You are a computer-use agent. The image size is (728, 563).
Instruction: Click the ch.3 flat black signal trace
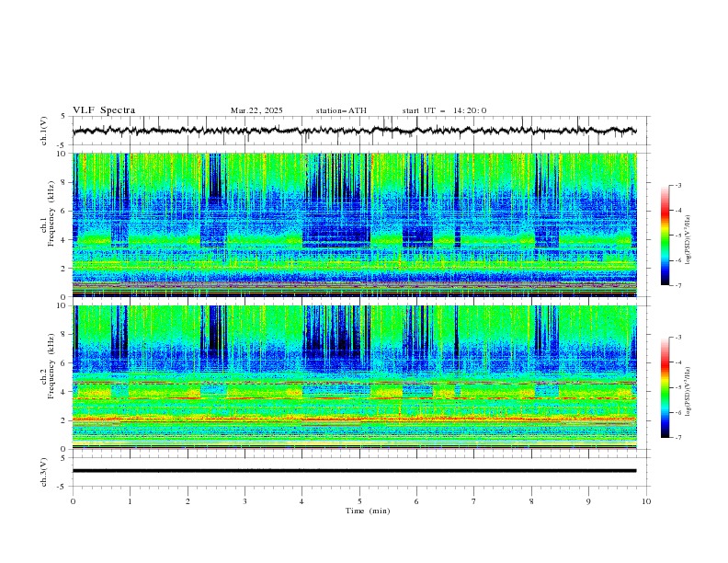click(354, 471)
